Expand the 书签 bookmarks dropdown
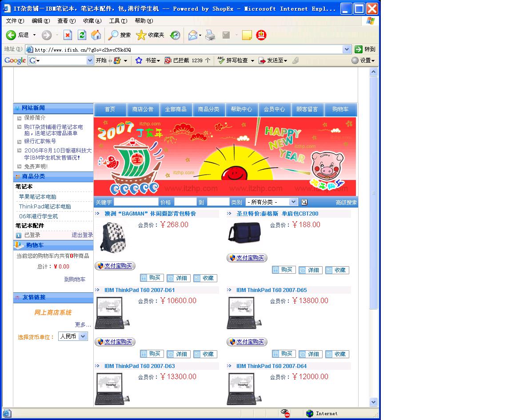Viewport: 523px width, 420px height. click(x=159, y=61)
